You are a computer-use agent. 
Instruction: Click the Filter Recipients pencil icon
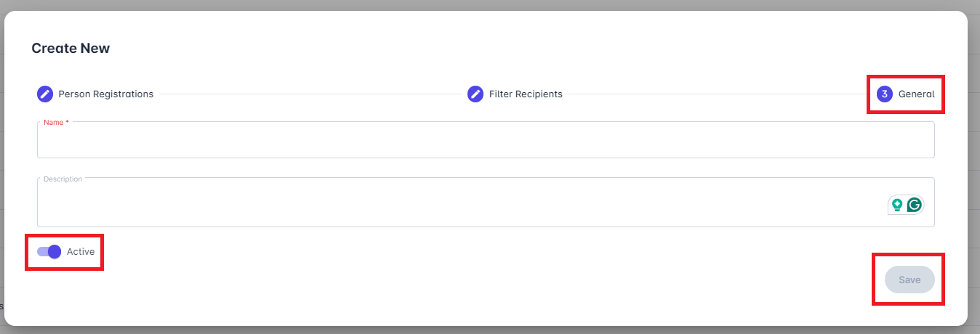tap(475, 94)
